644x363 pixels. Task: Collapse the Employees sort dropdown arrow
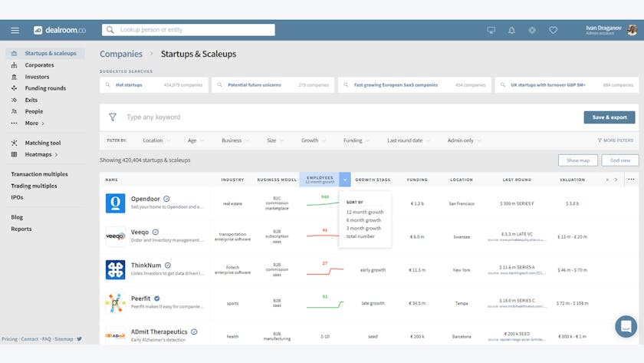[x=345, y=180]
